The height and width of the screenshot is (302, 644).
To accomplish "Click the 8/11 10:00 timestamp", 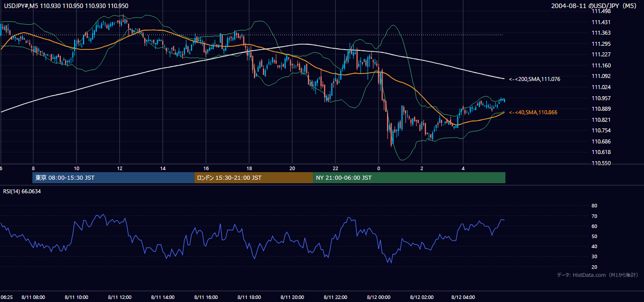I will (x=77, y=297).
